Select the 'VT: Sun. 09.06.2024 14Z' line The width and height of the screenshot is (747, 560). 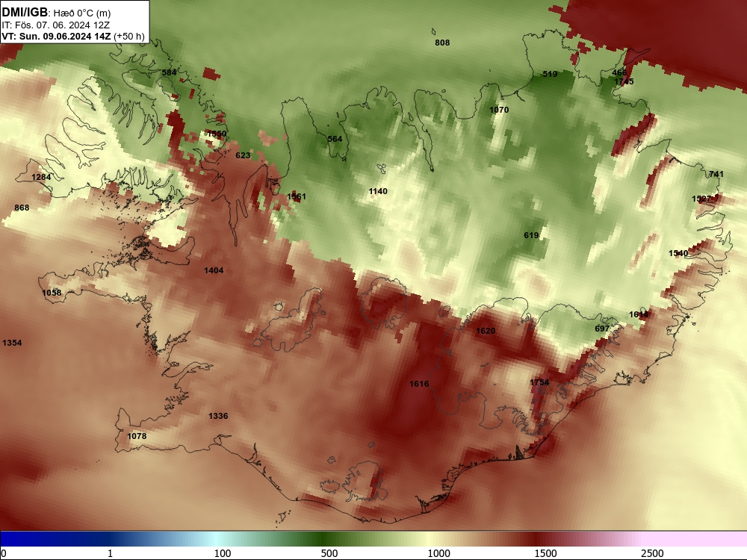tap(56, 36)
